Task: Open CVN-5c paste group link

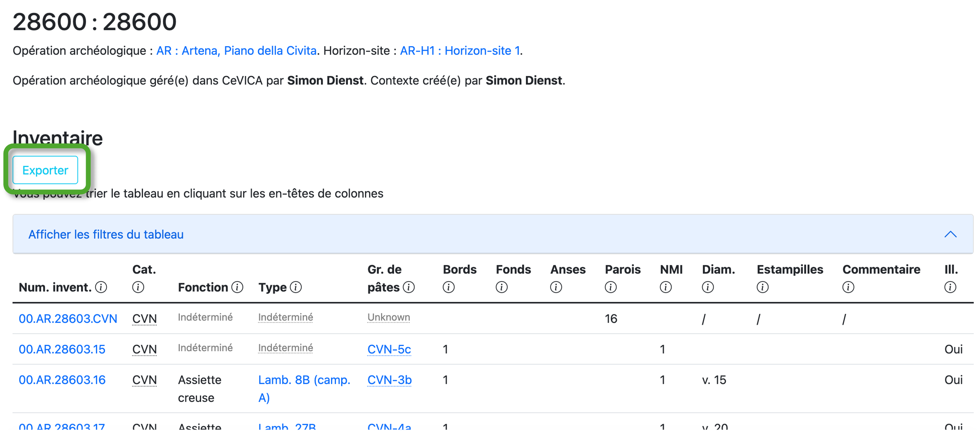Action: tap(389, 349)
